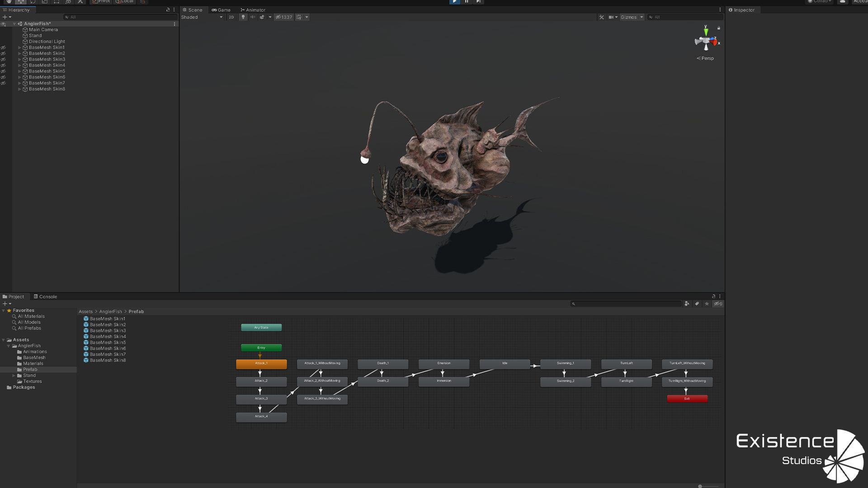Viewport: 868px width, 488px height.
Task: Open grid settings dropdown arrow
Action: coord(307,17)
